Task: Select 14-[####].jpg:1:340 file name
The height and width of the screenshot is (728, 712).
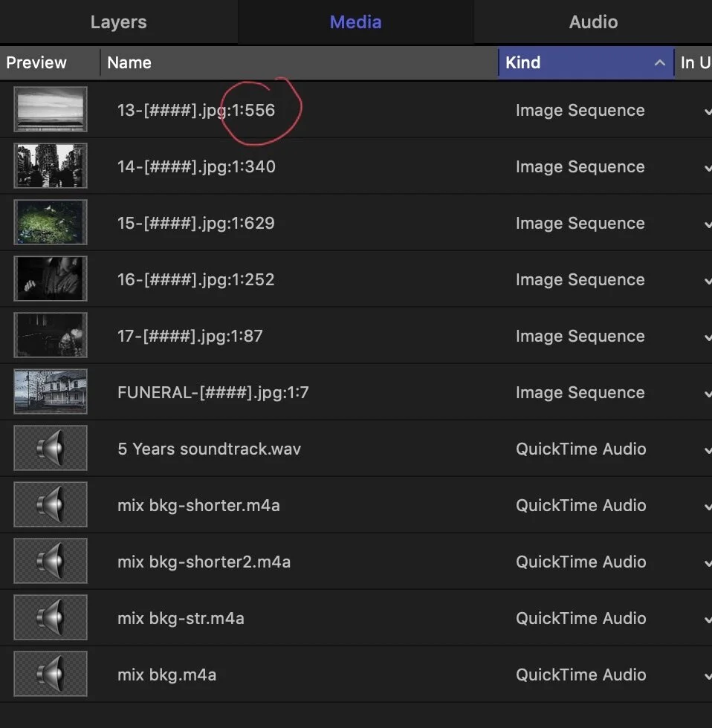Action: [x=196, y=166]
